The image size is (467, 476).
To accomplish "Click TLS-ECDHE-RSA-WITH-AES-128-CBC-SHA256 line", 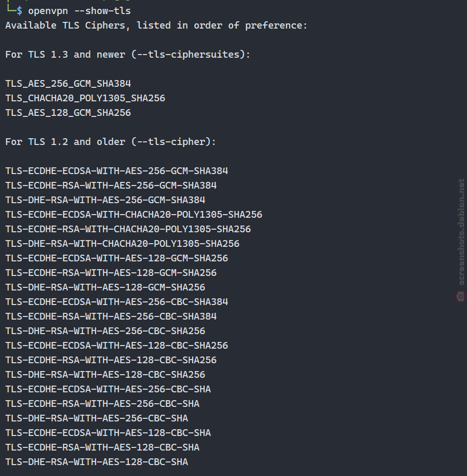I will 111,360.
